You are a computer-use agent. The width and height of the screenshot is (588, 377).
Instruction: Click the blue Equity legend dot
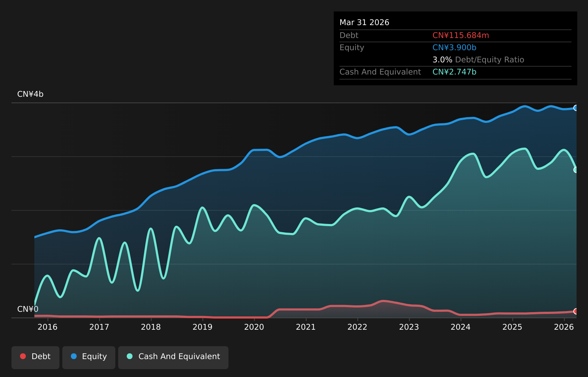(x=74, y=356)
